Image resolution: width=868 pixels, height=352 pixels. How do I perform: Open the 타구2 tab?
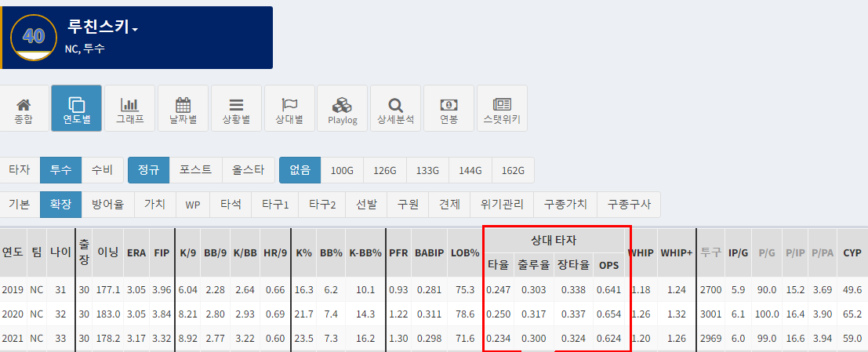[322, 205]
